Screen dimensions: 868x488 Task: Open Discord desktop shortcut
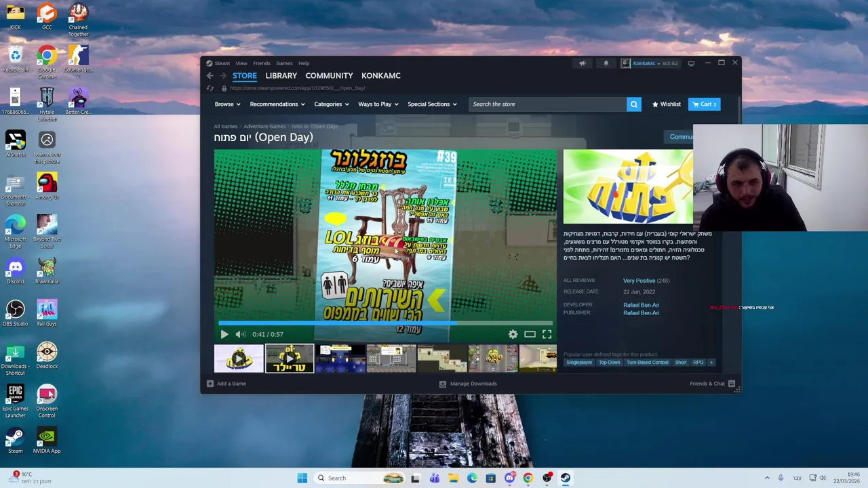[15, 270]
